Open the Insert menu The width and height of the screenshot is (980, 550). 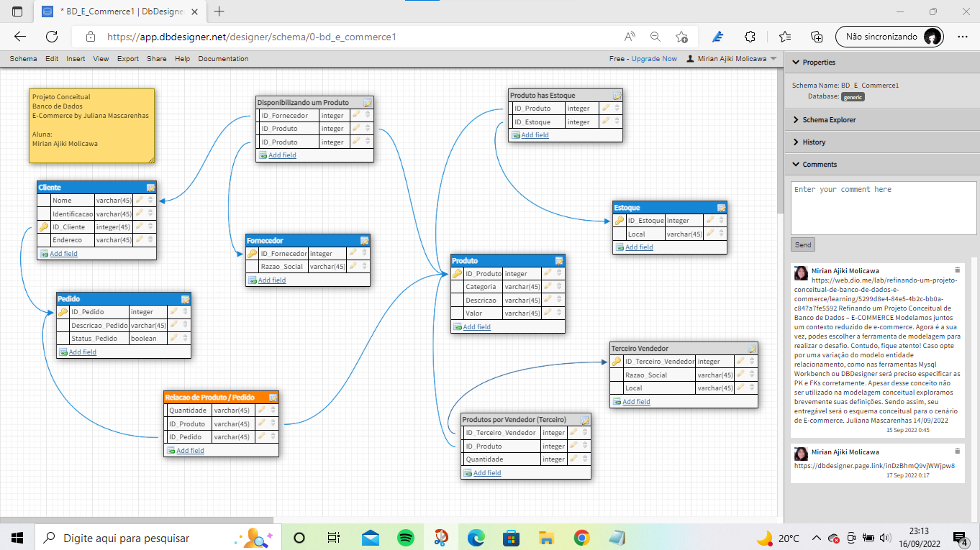pyautogui.click(x=76, y=58)
